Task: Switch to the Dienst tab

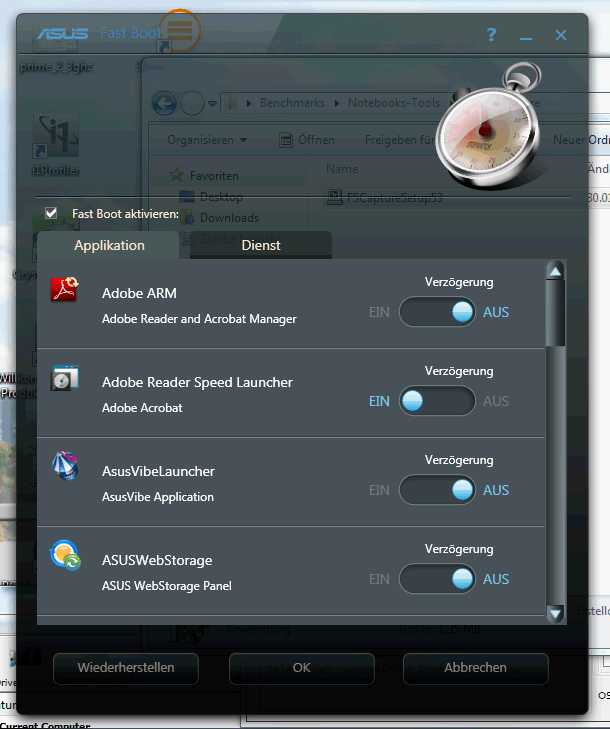Action: [x=261, y=245]
